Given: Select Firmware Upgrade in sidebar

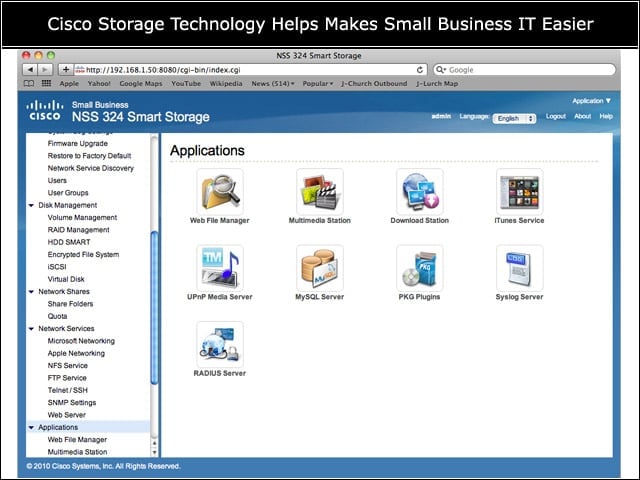Looking at the screenshot, I should tap(78, 144).
